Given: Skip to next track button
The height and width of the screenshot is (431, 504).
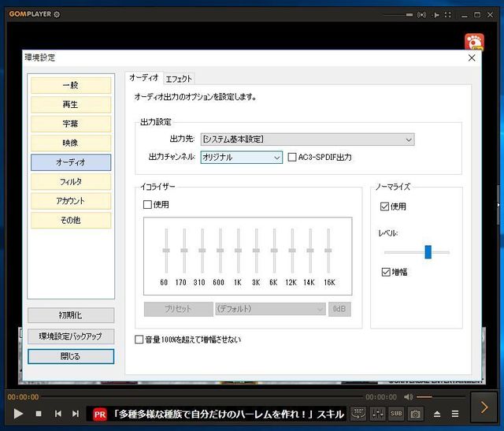Looking at the screenshot, I should click(x=76, y=414).
